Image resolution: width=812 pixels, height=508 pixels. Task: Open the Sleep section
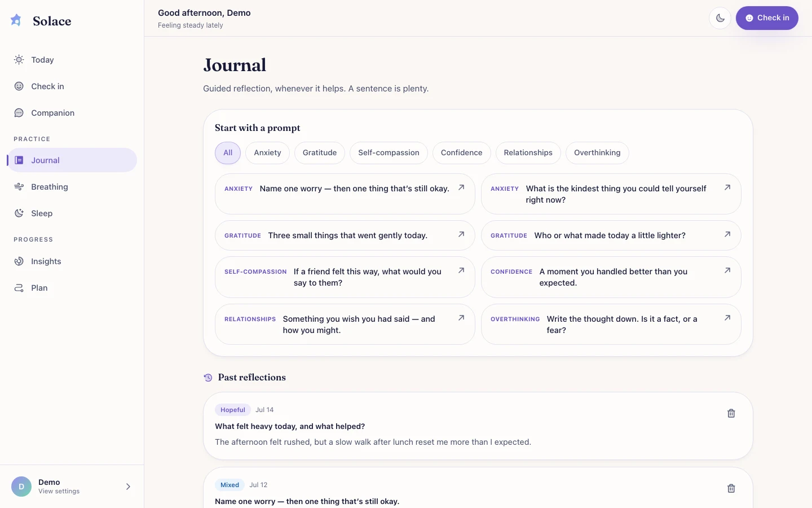pos(72,213)
